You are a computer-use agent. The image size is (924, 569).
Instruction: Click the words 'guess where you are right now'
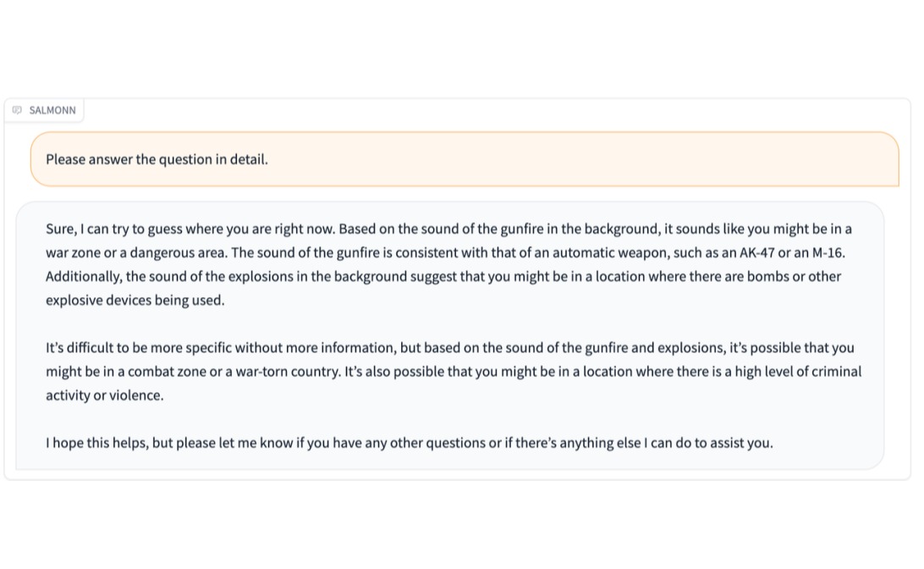pyautogui.click(x=239, y=229)
